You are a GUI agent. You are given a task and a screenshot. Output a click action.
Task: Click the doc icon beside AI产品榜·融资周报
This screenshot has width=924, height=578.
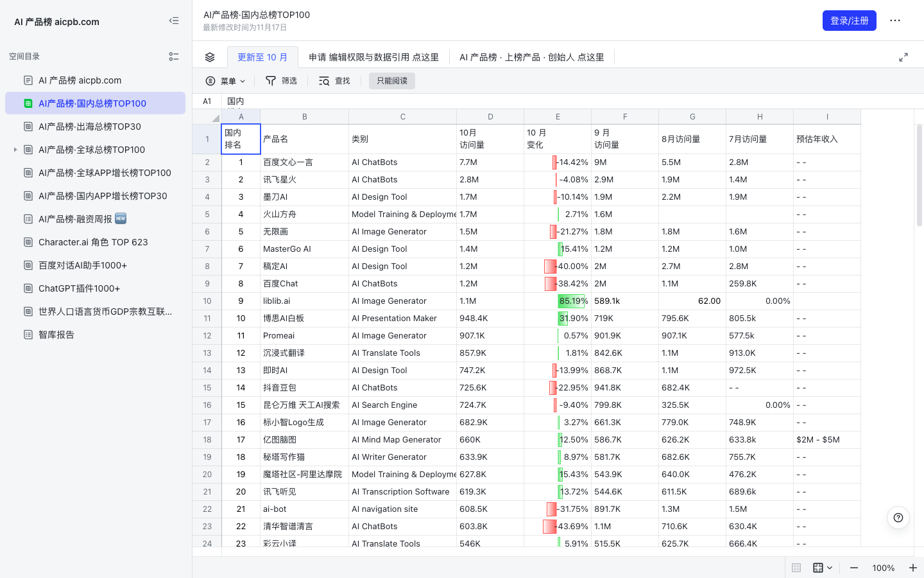[28, 219]
